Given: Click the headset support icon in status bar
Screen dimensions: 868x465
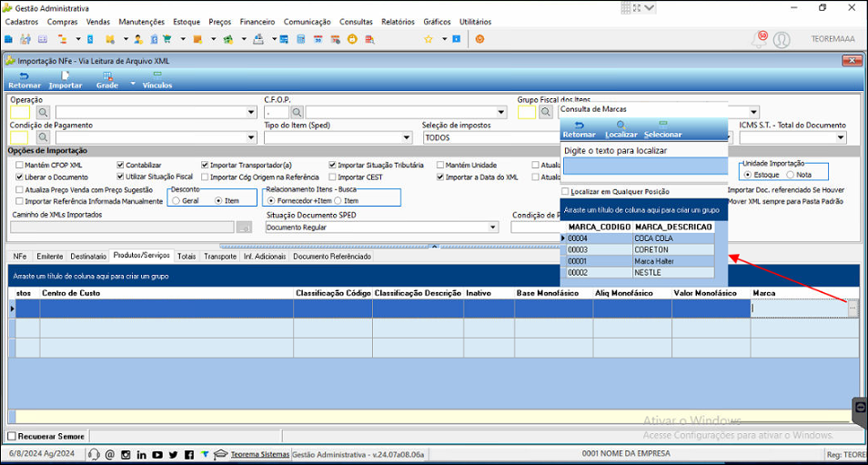Looking at the screenshot, I should 94,454.
